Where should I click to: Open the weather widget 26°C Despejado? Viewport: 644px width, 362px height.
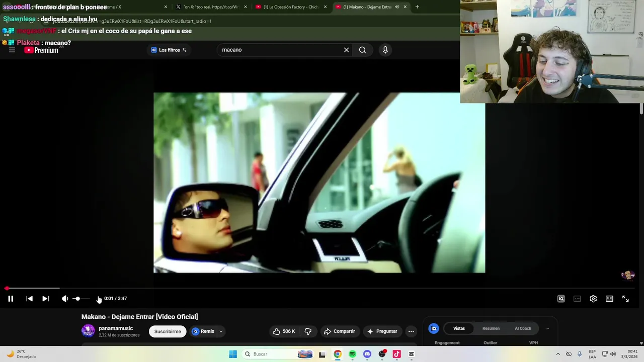coord(21,354)
